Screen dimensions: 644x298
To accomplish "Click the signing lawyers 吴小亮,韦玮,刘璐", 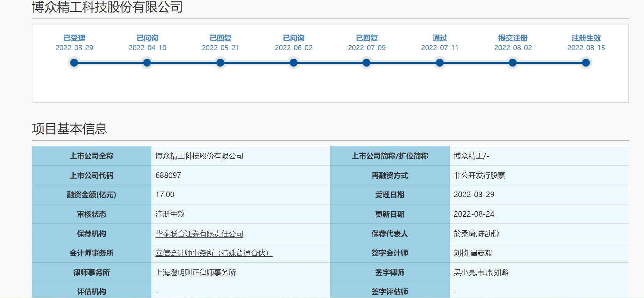I will [481, 273].
